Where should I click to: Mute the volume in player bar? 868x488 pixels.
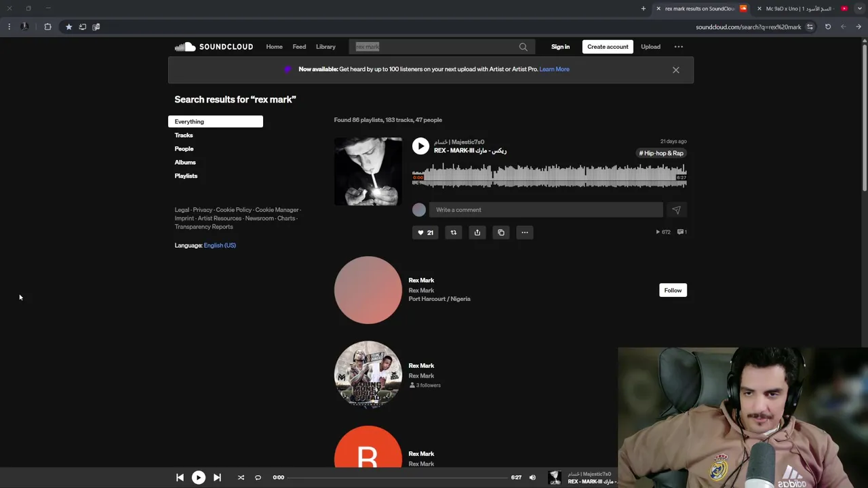tap(532, 478)
